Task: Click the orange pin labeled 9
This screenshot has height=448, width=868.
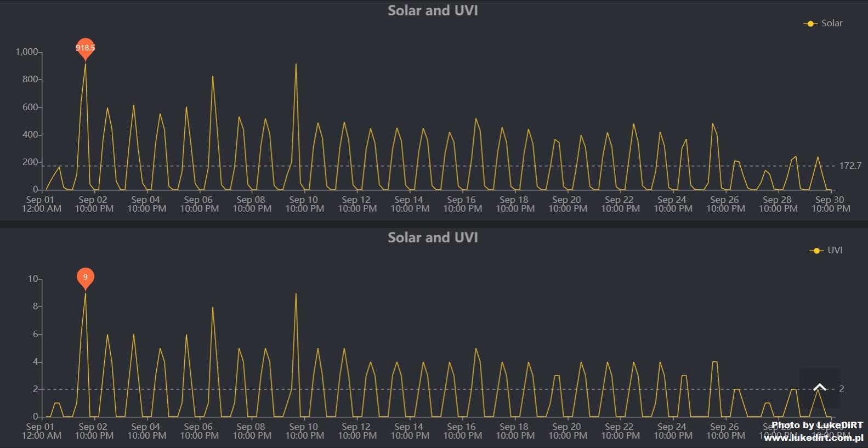Action: point(85,277)
